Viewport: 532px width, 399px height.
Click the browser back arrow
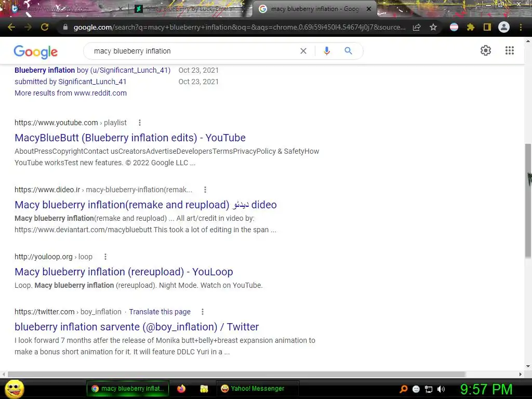[x=11, y=27]
